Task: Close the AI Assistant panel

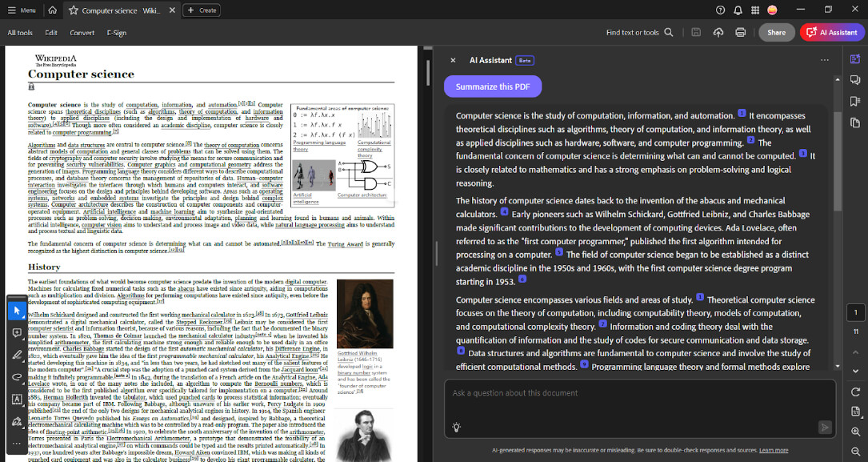Action: click(x=453, y=60)
